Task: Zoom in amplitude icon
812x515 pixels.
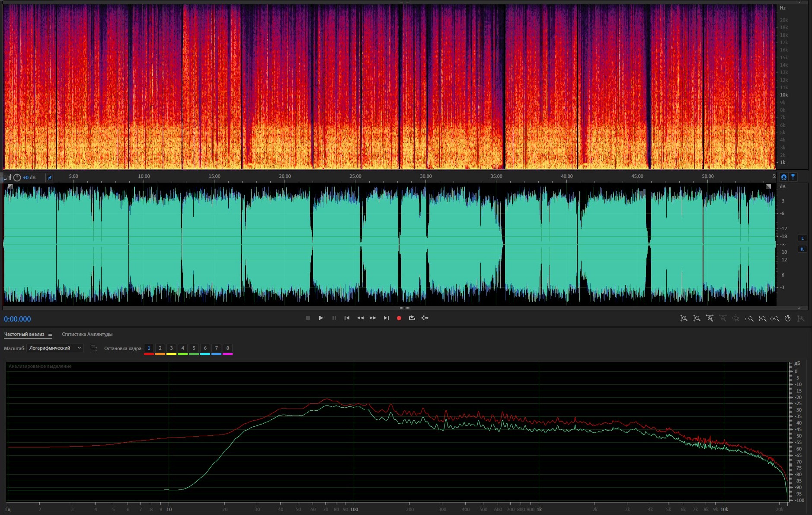Action: point(684,319)
